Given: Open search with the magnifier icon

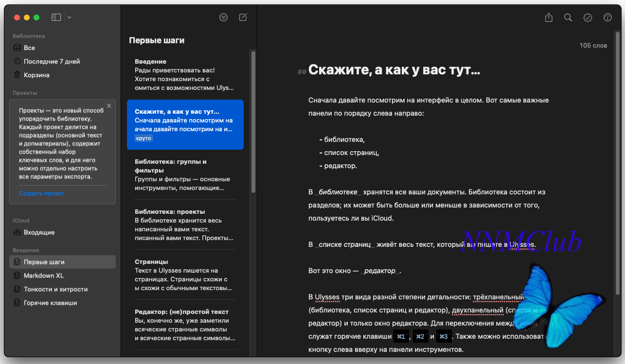Looking at the screenshot, I should pos(568,17).
